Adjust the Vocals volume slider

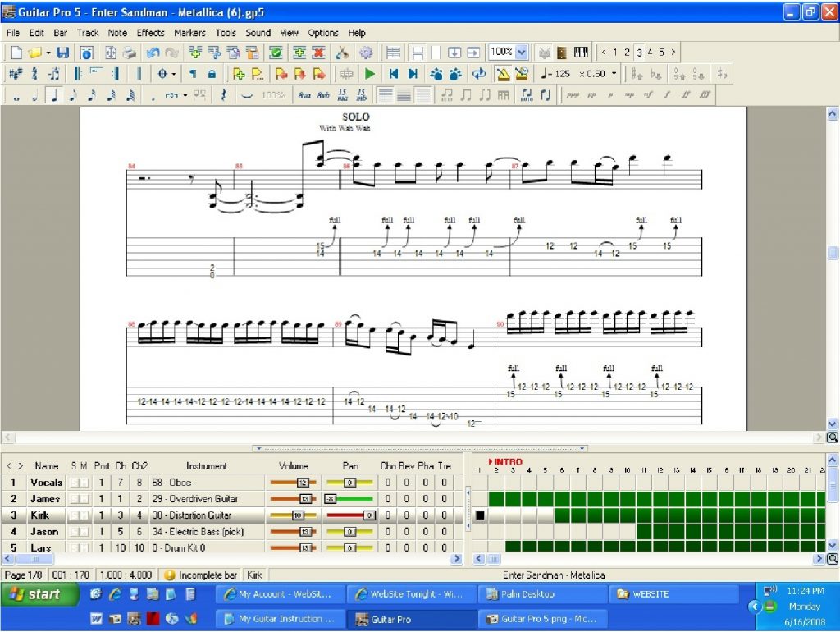point(293,483)
